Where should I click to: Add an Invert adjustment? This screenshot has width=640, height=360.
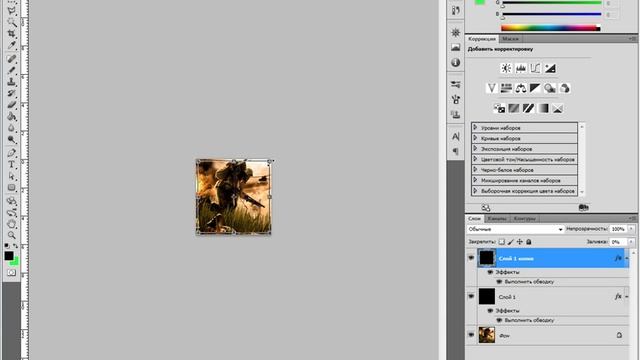pos(499,109)
